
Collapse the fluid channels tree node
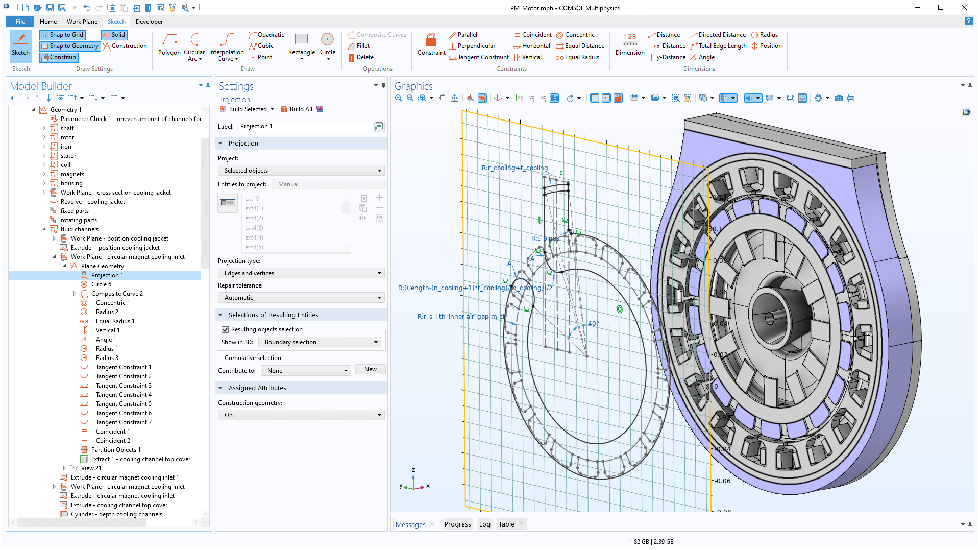(x=44, y=229)
